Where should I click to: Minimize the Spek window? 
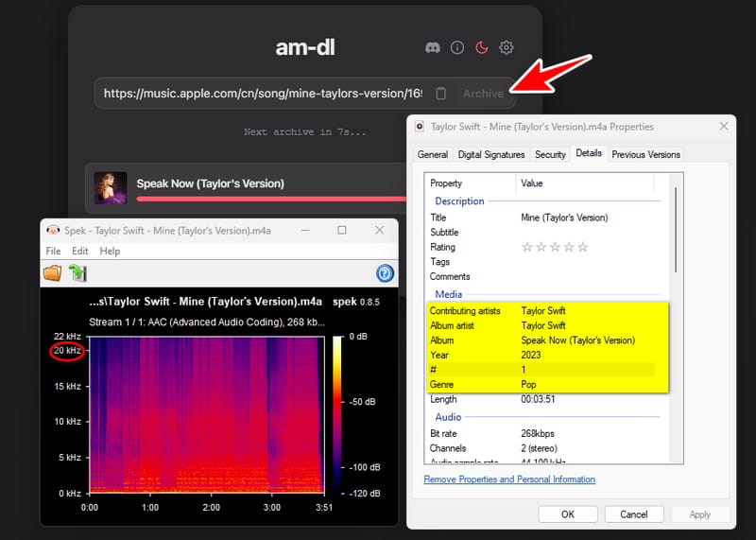click(305, 231)
